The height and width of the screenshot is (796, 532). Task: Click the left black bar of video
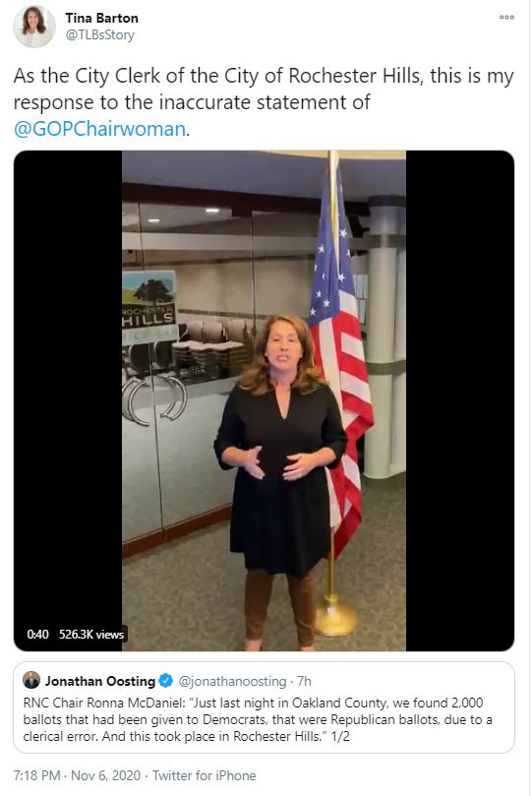[x=68, y=386]
